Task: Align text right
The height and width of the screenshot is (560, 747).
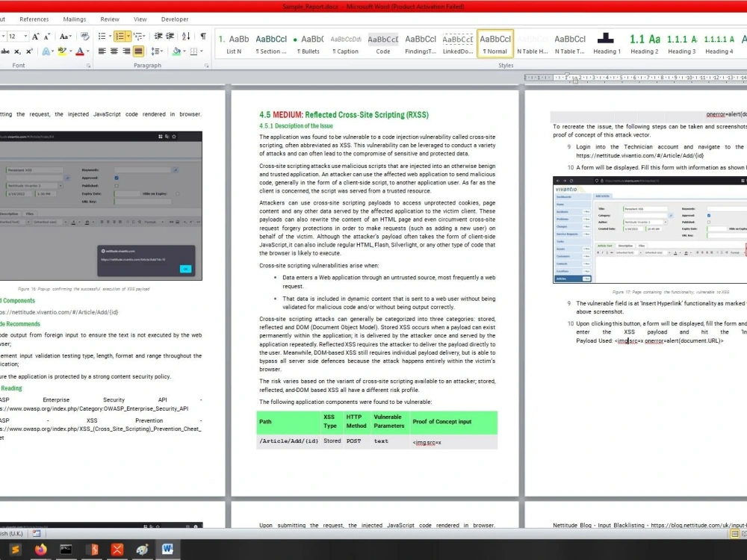Action: pos(126,51)
